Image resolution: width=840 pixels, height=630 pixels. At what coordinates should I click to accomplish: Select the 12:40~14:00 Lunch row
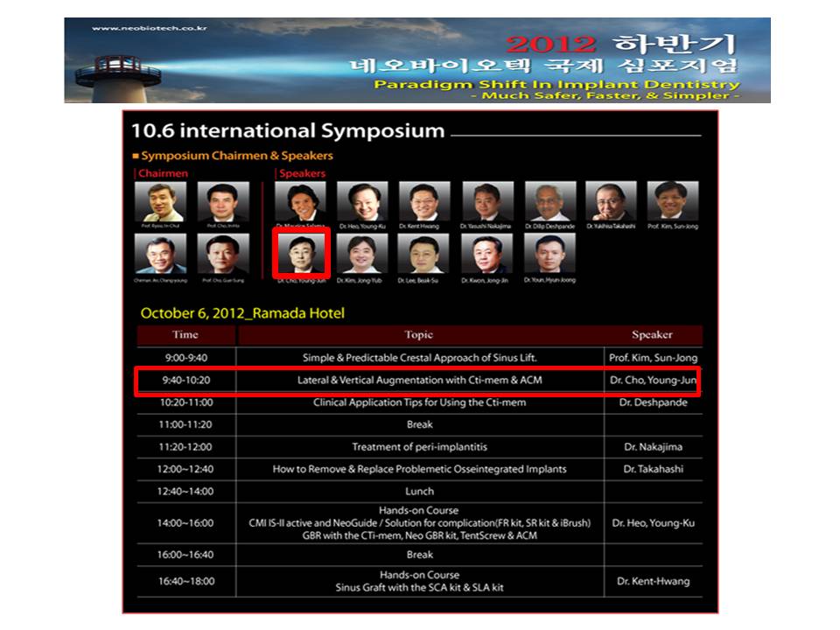pyautogui.click(x=419, y=491)
